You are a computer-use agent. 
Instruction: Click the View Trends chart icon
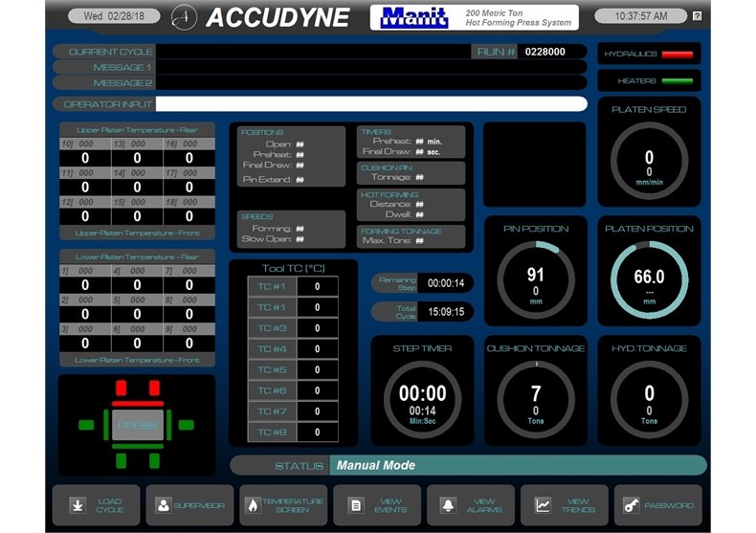(x=543, y=505)
